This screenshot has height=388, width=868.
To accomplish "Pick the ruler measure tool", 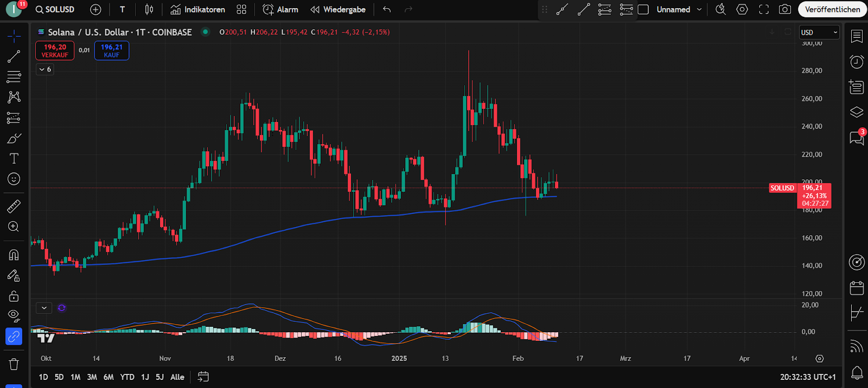I will 14,206.
